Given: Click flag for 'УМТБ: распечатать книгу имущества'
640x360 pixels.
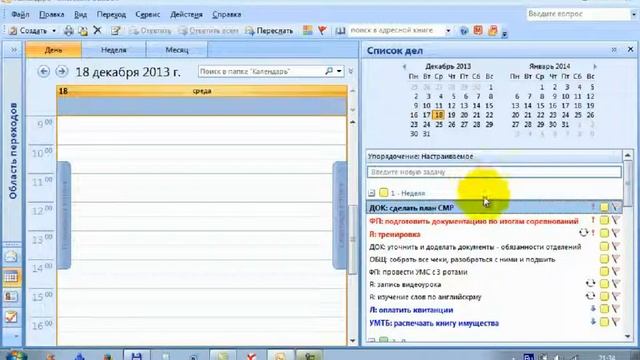Looking at the screenshot, I should (616, 322).
